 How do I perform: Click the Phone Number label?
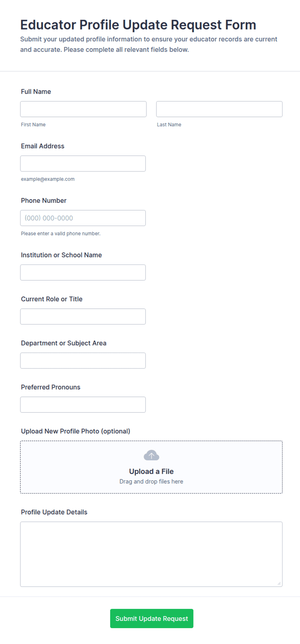pyautogui.click(x=44, y=201)
